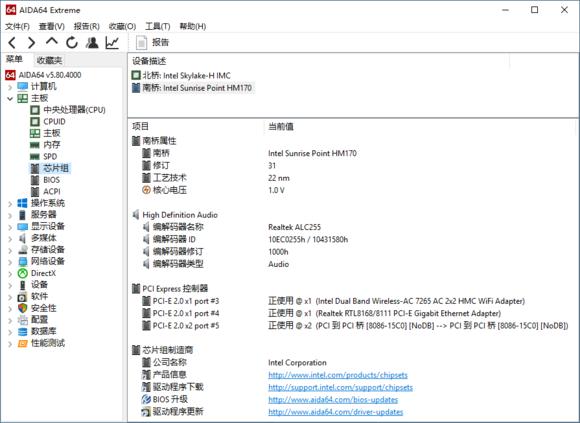Open the 帮助(H) menu
Screen dimensions: 580x423
coord(192,26)
